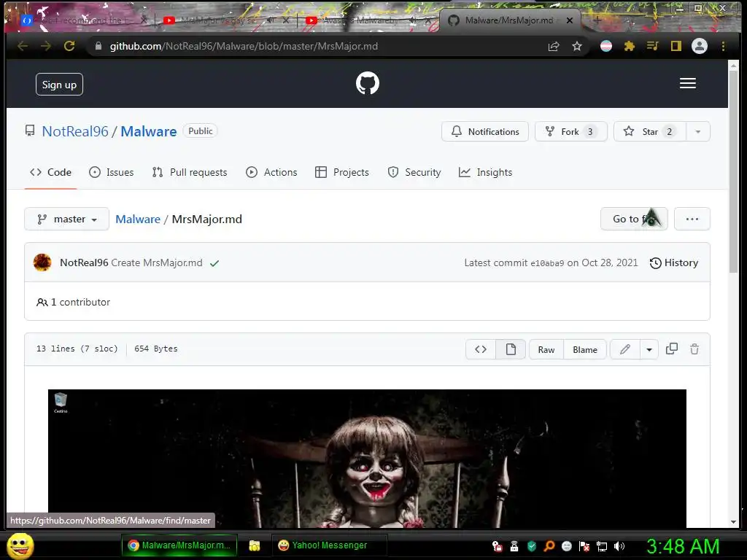This screenshot has height=560, width=747.
Task: Click the MrsMajor doll preview image
Action: click(367, 458)
